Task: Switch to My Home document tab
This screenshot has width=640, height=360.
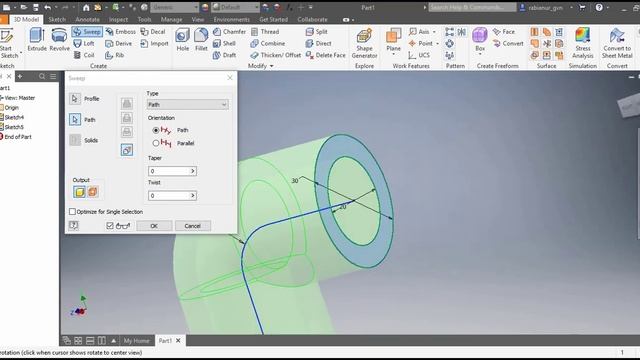Action: (136, 340)
